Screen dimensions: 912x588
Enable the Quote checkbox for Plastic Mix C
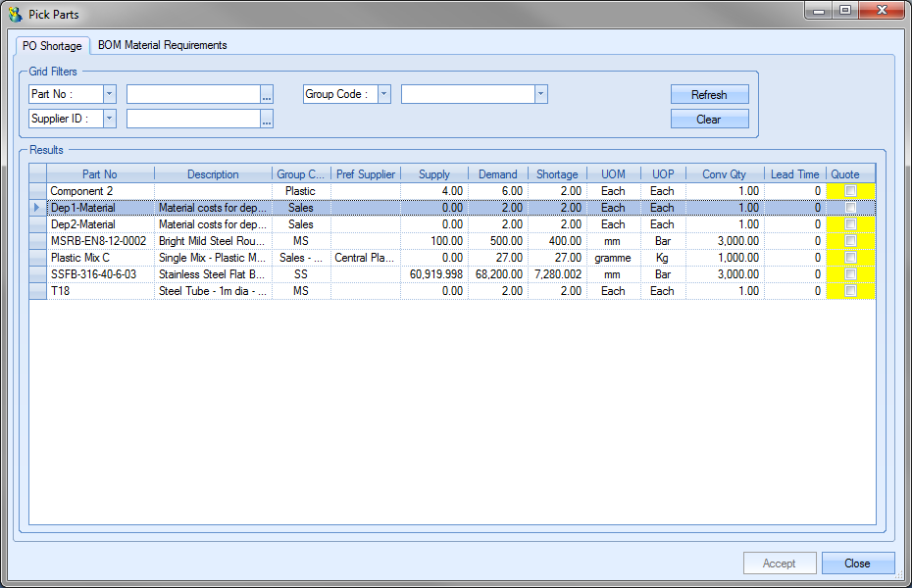[850, 258]
